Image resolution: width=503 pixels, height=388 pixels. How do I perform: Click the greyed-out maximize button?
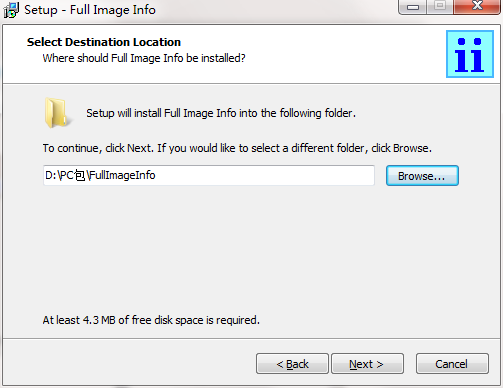coord(440,6)
